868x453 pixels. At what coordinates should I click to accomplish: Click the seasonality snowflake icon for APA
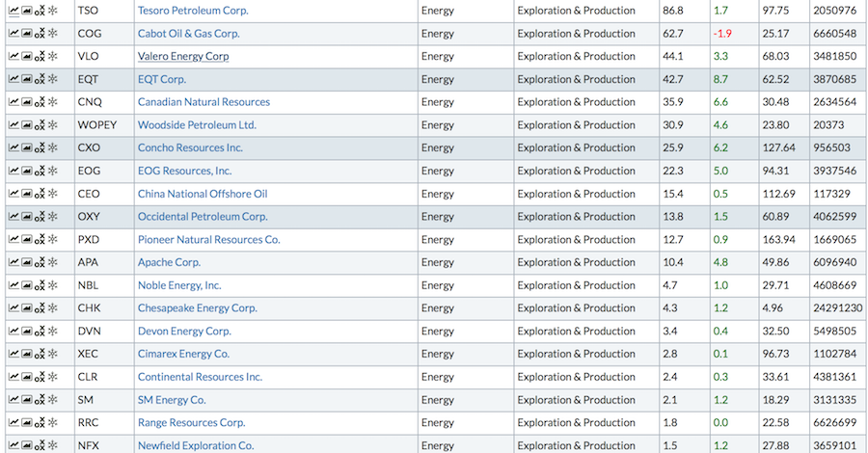click(x=53, y=261)
